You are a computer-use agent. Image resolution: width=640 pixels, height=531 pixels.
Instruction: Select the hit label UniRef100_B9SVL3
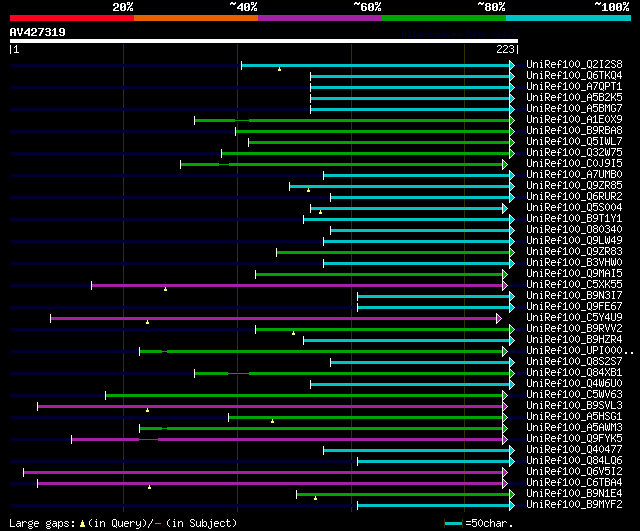[574, 406]
